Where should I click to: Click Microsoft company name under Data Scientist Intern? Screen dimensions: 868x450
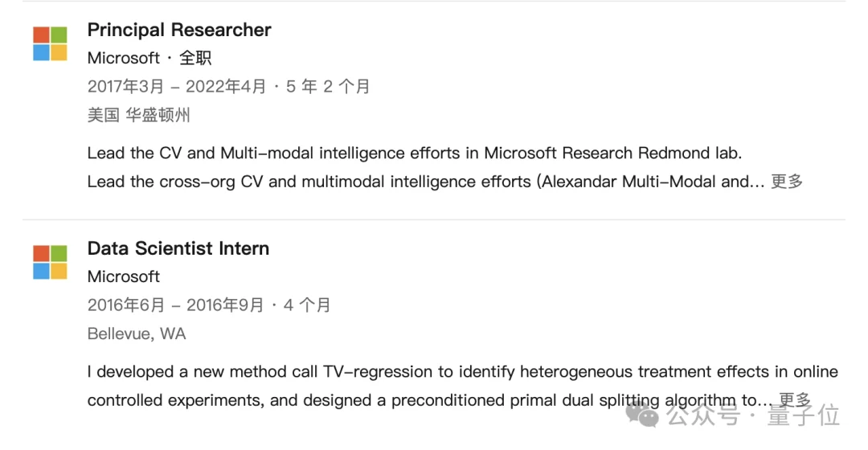124,276
